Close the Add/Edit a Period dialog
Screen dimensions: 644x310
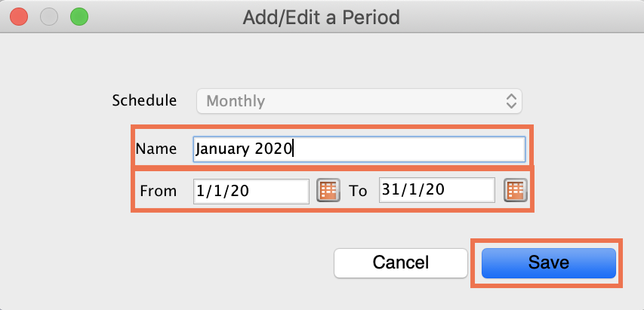18,15
